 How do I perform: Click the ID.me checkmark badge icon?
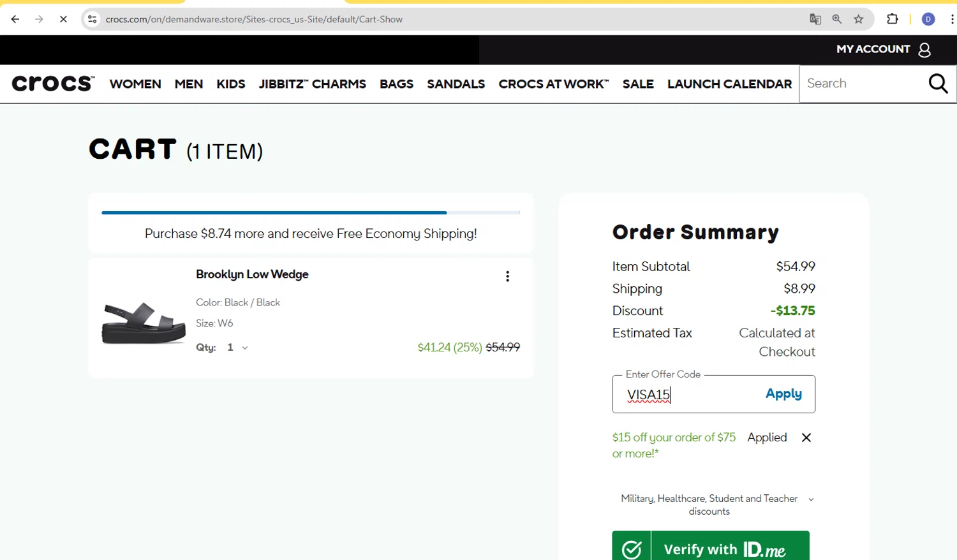[632, 549]
